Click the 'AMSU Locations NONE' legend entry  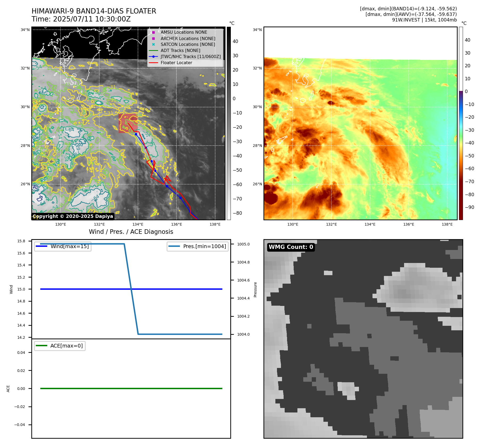[184, 32]
